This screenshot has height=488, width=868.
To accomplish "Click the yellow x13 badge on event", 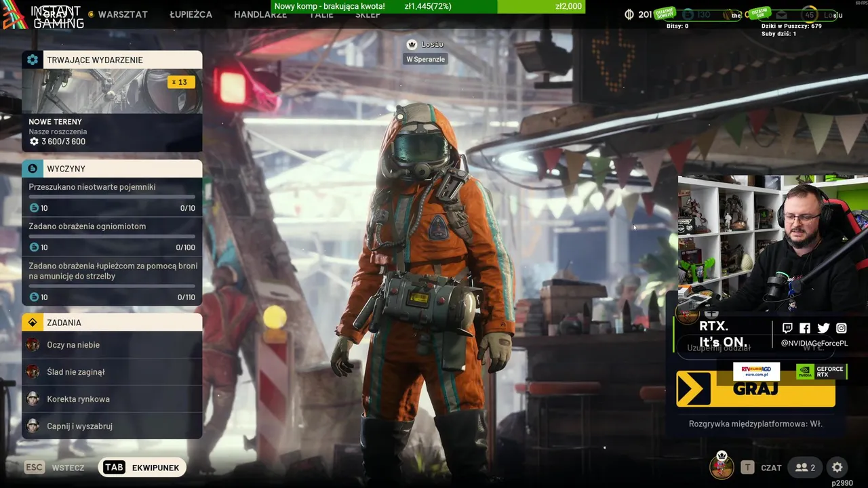I will (181, 82).
